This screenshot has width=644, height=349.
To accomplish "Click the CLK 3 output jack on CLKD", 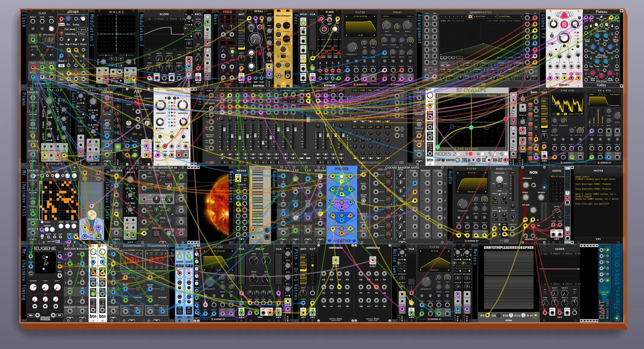I will point(52,67).
